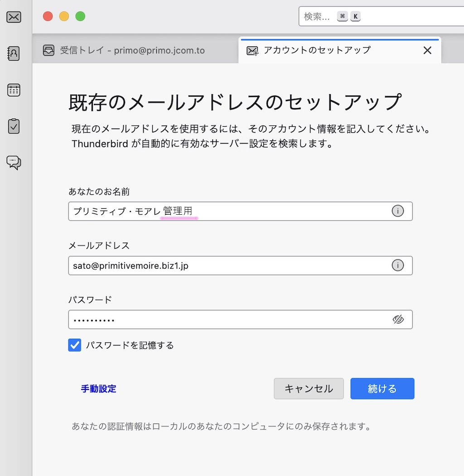Open the Address Book icon

(x=14, y=53)
